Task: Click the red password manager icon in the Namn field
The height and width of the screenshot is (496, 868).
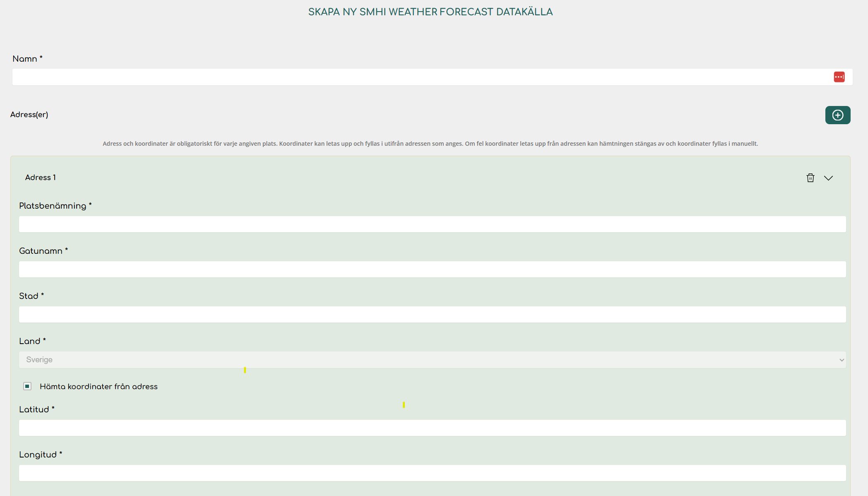Action: [x=839, y=77]
